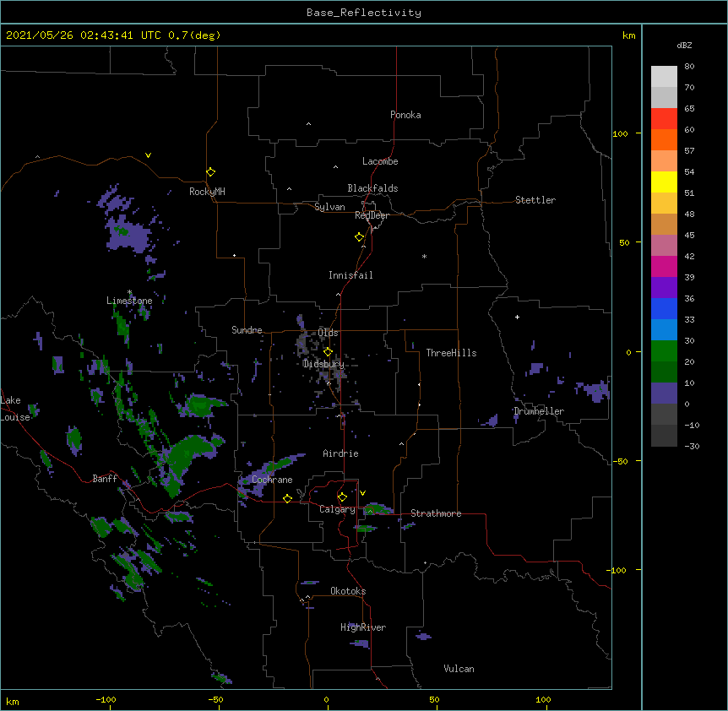
Task: Click the white plus marker north of Drumheller
Action: pos(517,317)
